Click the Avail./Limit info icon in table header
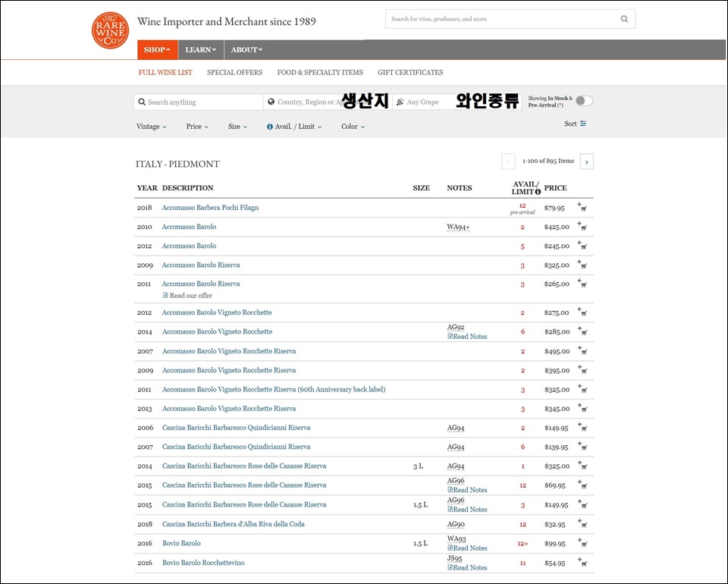Viewport: 728px width, 584px height. [538, 192]
